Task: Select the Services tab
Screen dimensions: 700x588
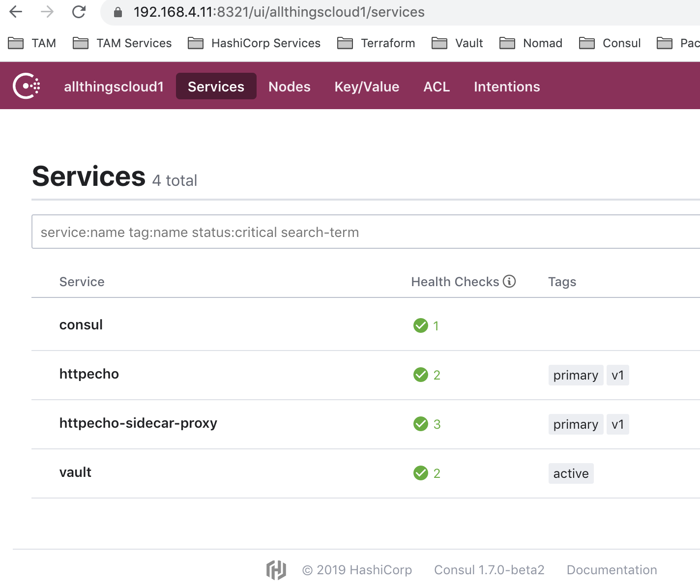Action: 216,86
